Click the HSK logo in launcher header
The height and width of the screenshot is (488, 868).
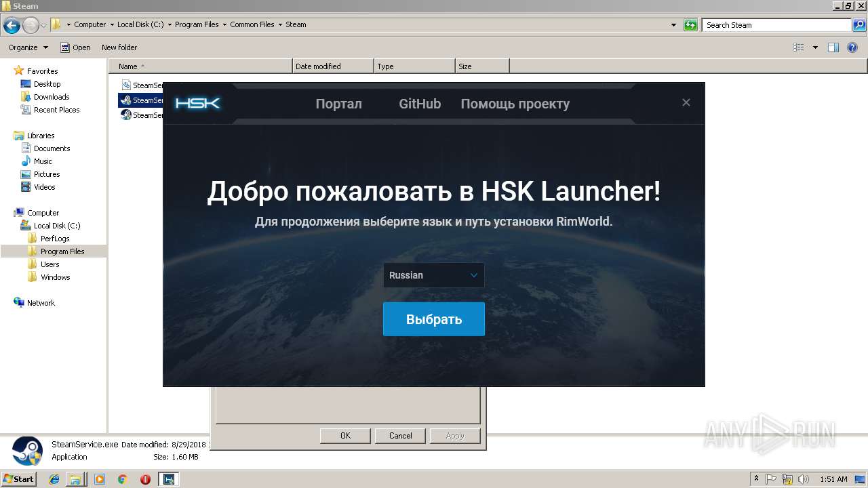(x=197, y=103)
